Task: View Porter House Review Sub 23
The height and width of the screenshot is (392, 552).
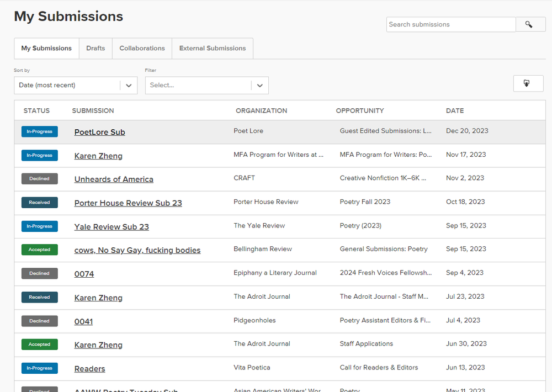Action: point(128,203)
